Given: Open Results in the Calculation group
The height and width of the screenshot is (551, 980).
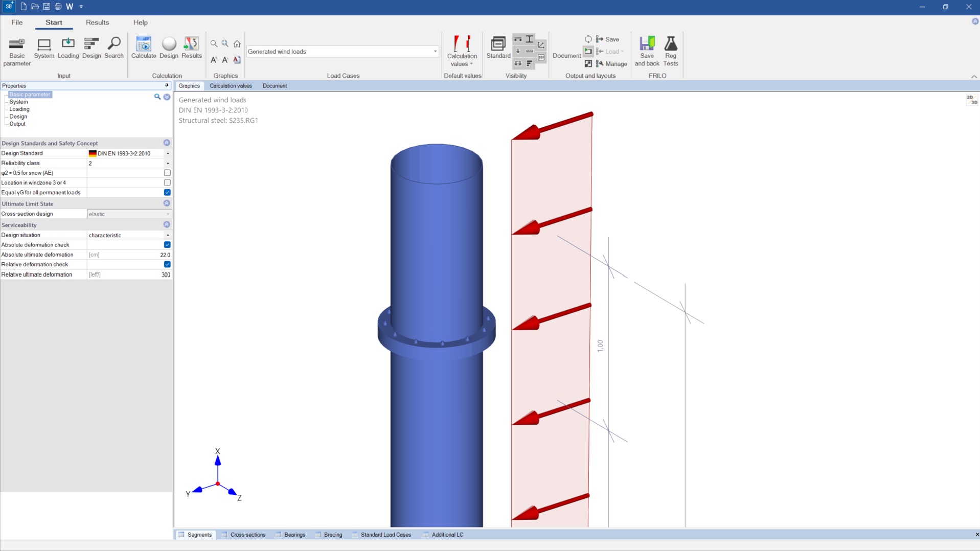Looking at the screenshot, I should pos(192,49).
